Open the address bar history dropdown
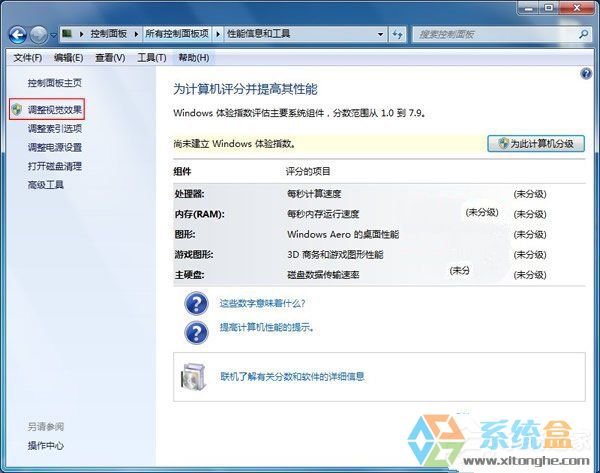The width and height of the screenshot is (600, 473). [x=380, y=34]
